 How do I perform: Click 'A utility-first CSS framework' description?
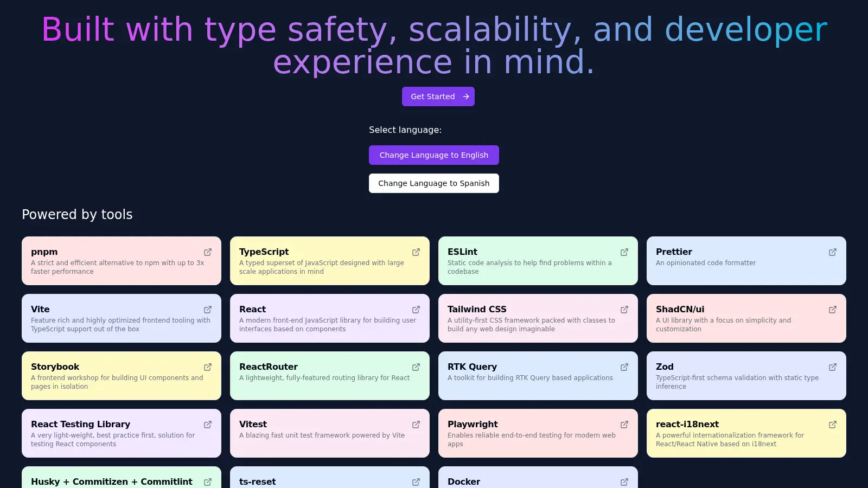click(531, 324)
